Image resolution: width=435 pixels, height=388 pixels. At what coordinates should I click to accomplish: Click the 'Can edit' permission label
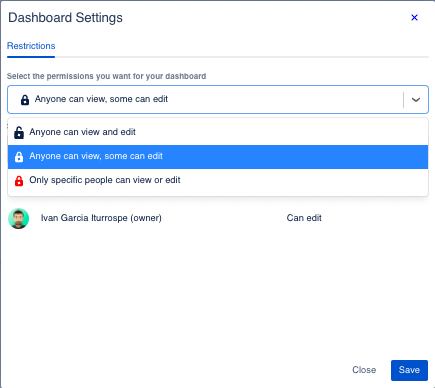pyautogui.click(x=304, y=218)
